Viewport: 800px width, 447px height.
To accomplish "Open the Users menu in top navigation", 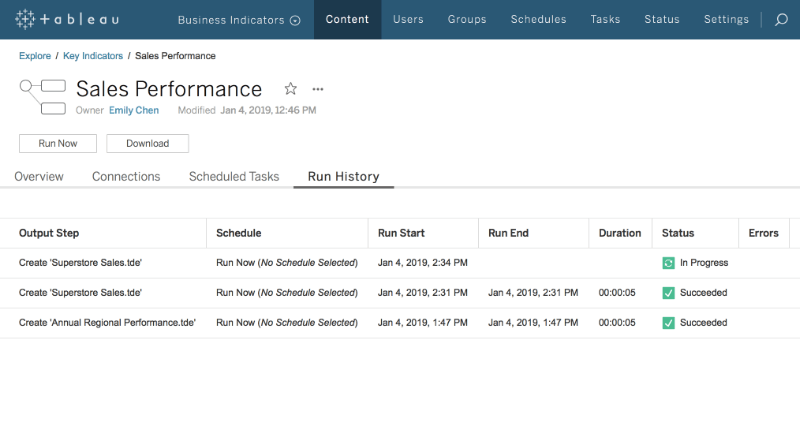I will (408, 19).
